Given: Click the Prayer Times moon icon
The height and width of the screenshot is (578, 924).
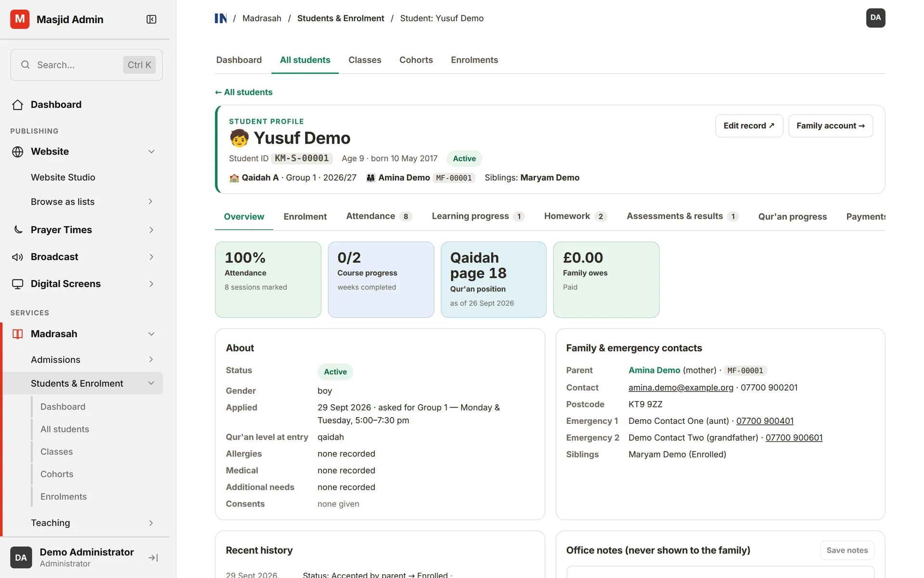Looking at the screenshot, I should pyautogui.click(x=18, y=230).
